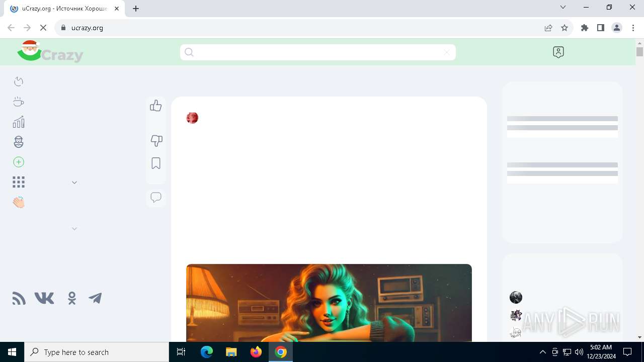
Task: Click the first dark avatar in the right panel
Action: pos(516,297)
